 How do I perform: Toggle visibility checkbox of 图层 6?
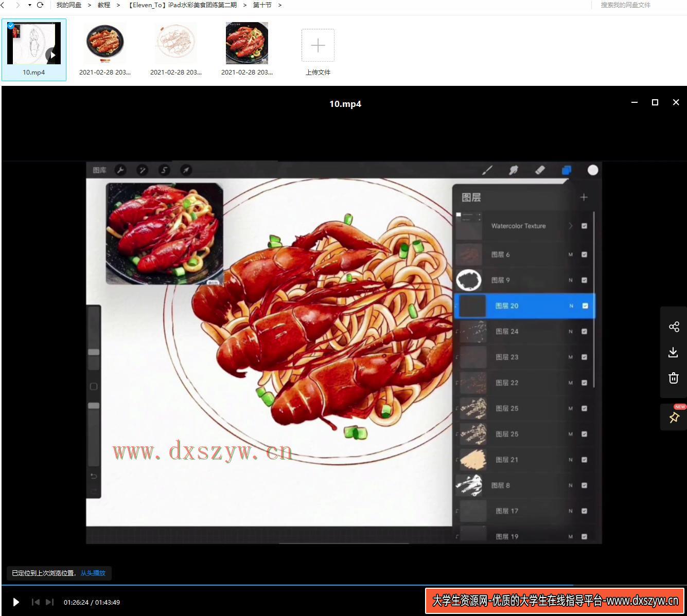coord(584,255)
